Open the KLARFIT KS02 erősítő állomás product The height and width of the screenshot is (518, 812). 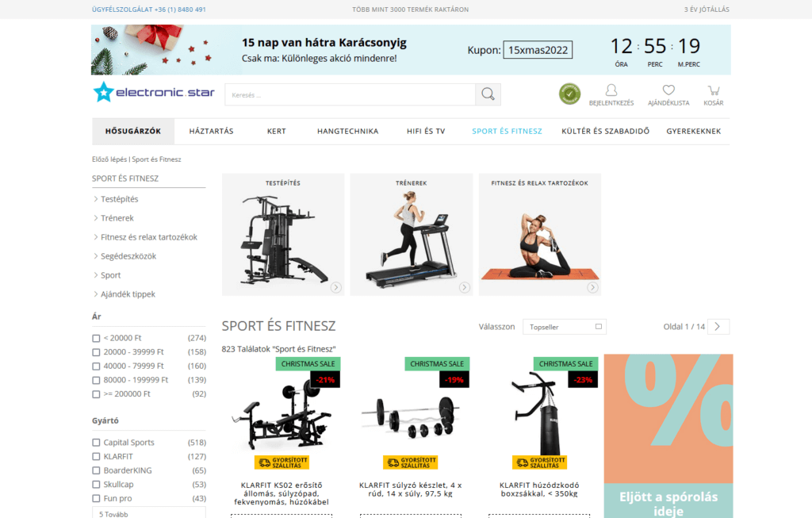tap(282, 493)
